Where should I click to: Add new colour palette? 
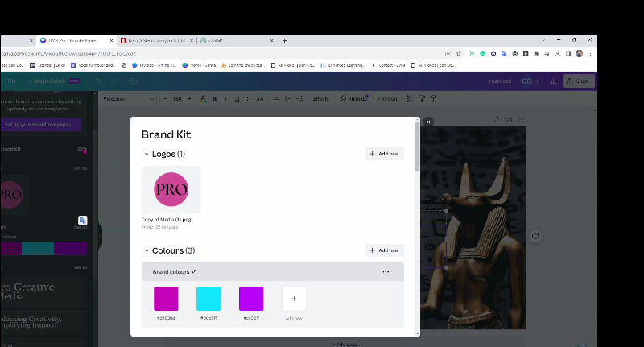pyautogui.click(x=385, y=250)
